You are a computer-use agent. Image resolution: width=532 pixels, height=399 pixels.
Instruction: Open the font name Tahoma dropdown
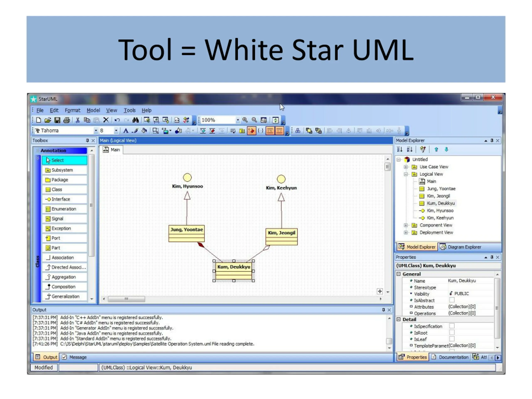tap(96, 131)
